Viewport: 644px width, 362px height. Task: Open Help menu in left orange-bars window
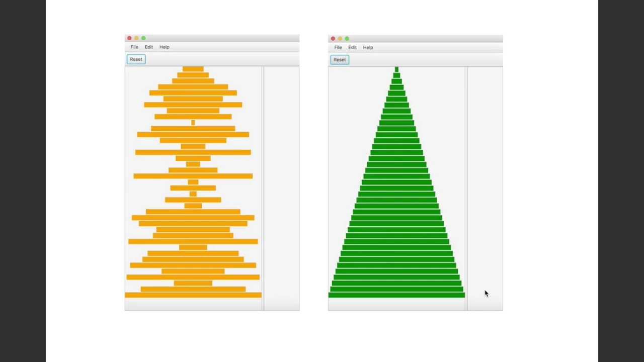[x=165, y=47]
